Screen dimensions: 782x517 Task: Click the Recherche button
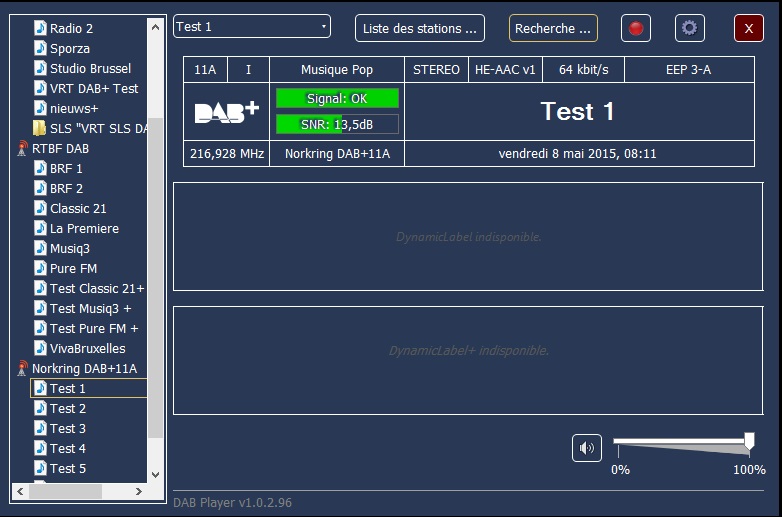[x=553, y=28]
